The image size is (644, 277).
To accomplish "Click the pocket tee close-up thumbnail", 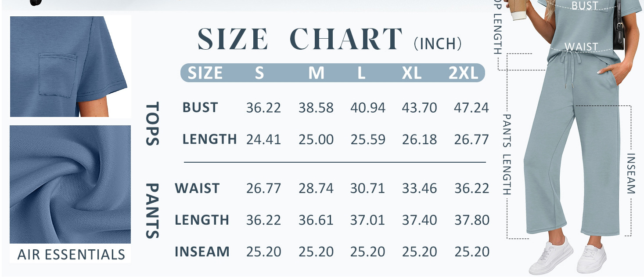I will (70, 66).
